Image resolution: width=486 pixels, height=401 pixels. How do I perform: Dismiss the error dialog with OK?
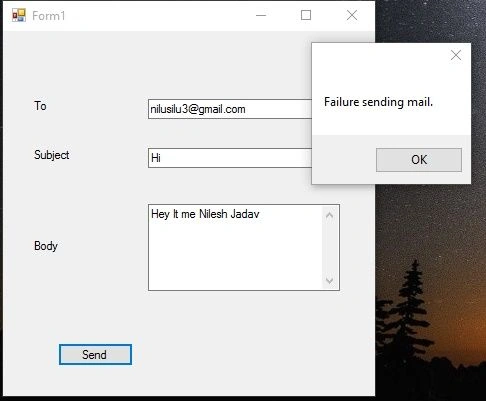click(419, 160)
